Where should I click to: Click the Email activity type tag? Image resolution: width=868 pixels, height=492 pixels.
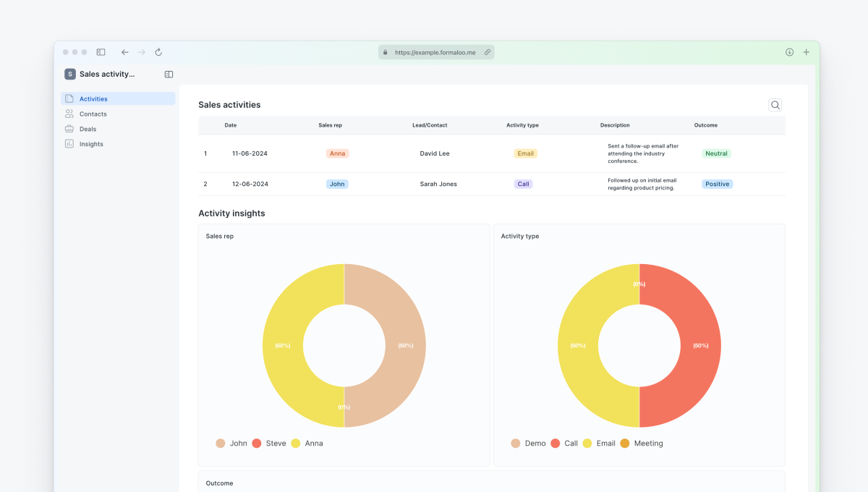526,153
